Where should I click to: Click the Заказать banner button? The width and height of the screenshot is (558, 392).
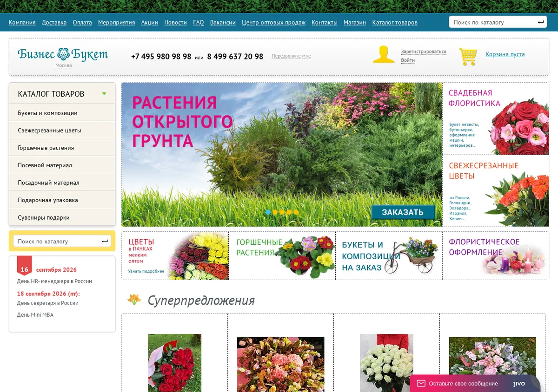[x=403, y=212]
